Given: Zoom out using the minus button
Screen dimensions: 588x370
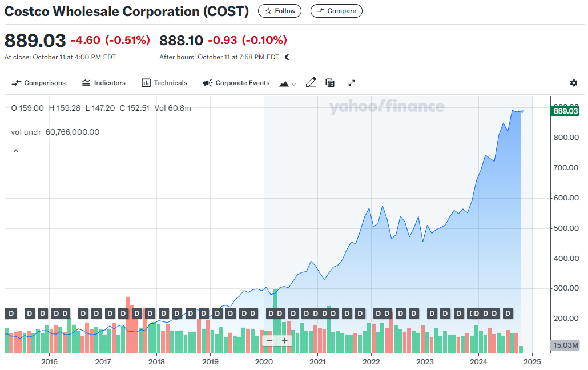Looking at the screenshot, I should pos(269,341).
